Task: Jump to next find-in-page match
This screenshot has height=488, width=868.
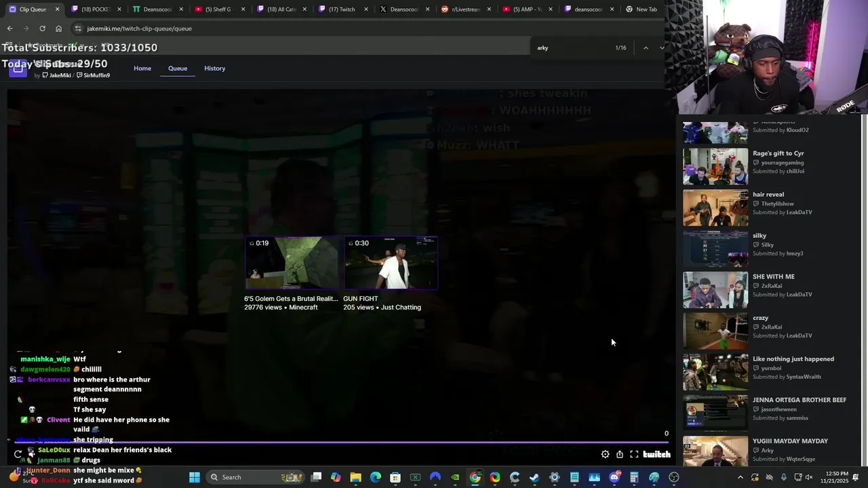Action: coord(661,47)
